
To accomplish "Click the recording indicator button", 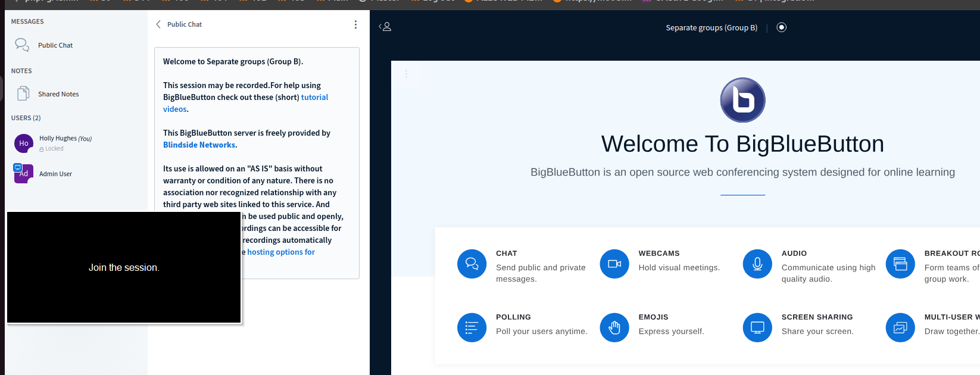I will tap(782, 27).
